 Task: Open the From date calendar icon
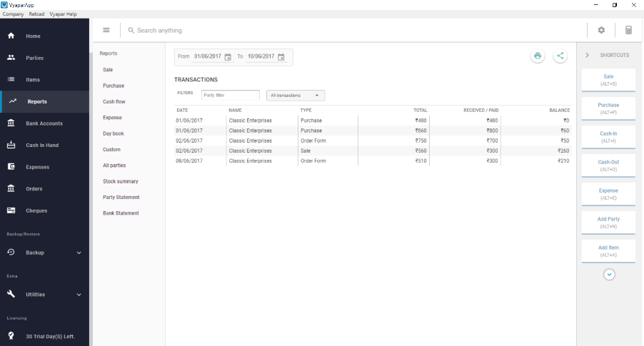point(228,57)
